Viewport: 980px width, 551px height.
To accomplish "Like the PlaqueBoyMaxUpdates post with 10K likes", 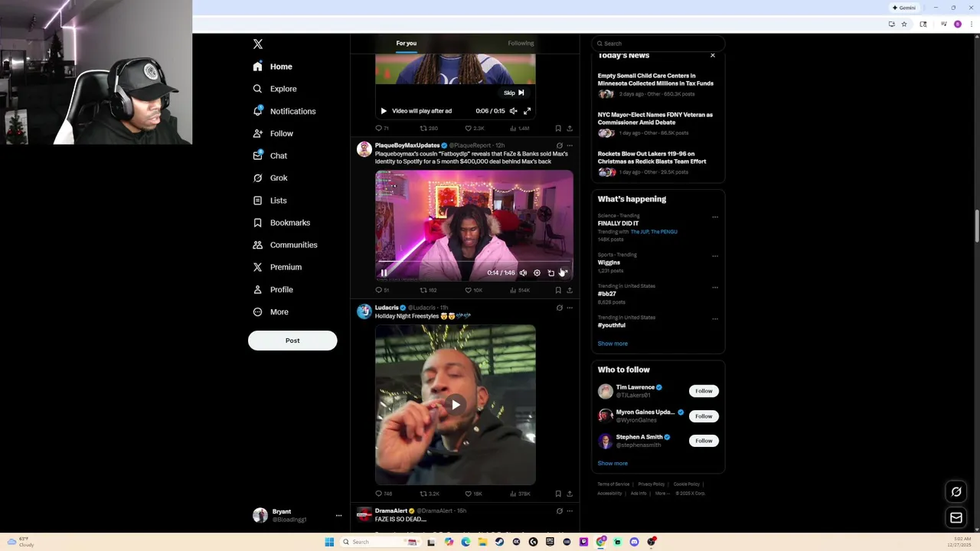I will pyautogui.click(x=473, y=290).
